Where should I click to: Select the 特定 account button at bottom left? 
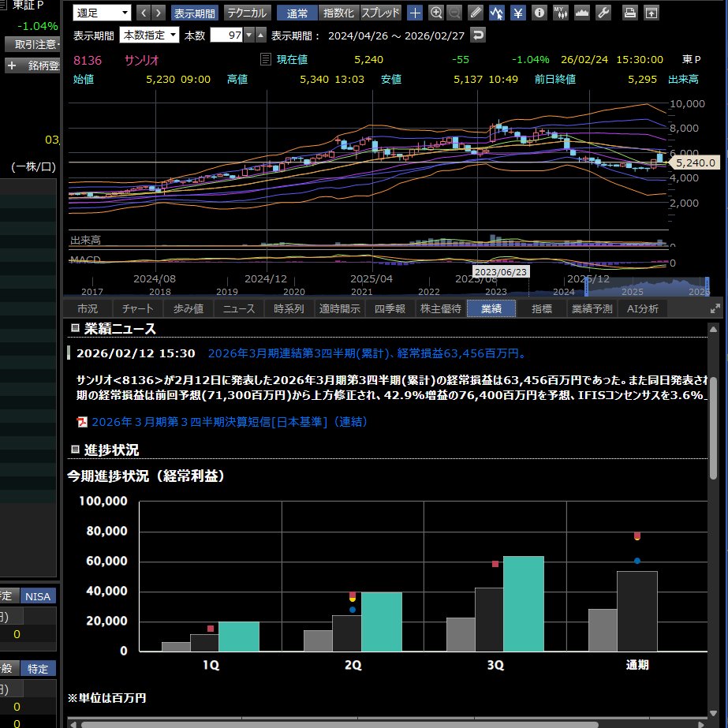(x=38, y=669)
